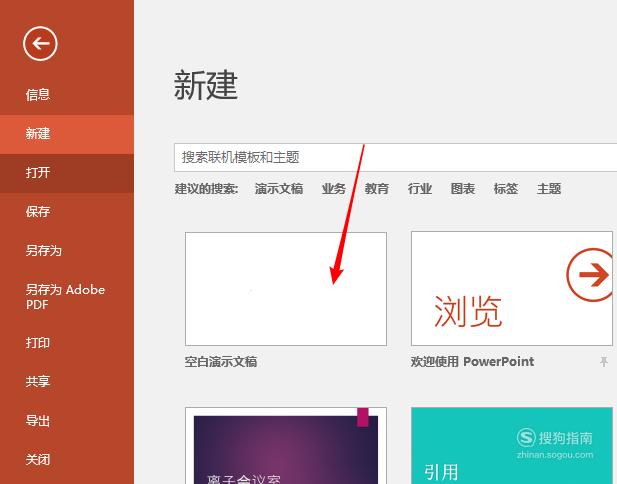
Task: Pick the purple 离子会议室 template
Action: pyautogui.click(x=286, y=446)
